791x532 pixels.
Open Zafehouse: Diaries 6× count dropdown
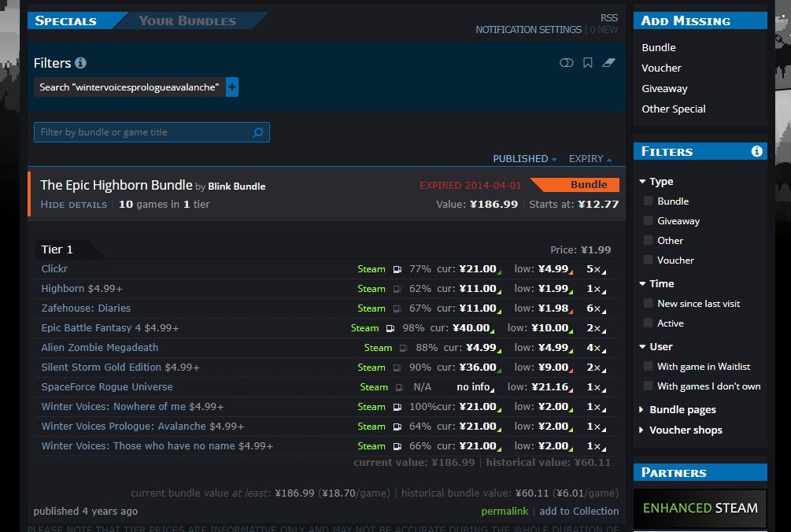click(x=597, y=308)
